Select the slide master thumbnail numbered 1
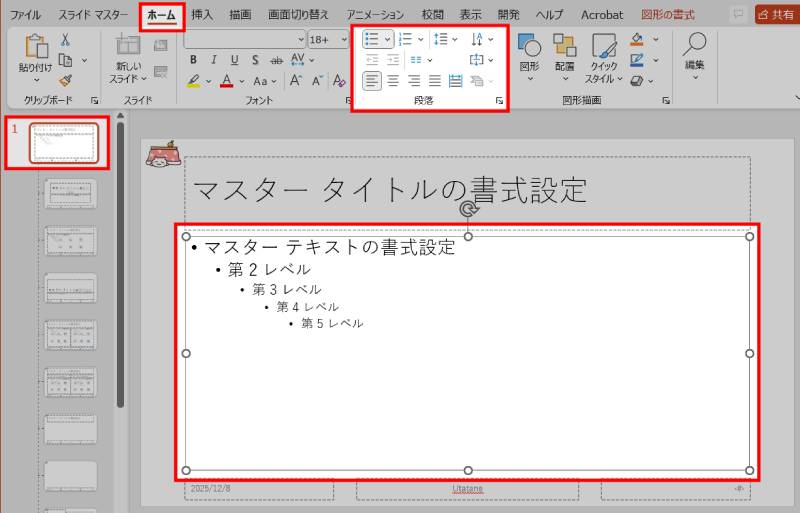The width and height of the screenshot is (800, 513). pyautogui.click(x=64, y=143)
